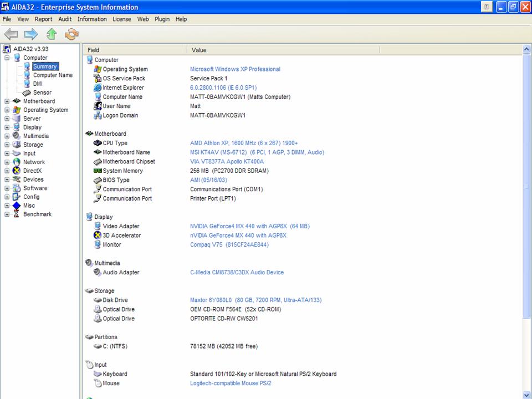Open the Help menu

point(181,19)
